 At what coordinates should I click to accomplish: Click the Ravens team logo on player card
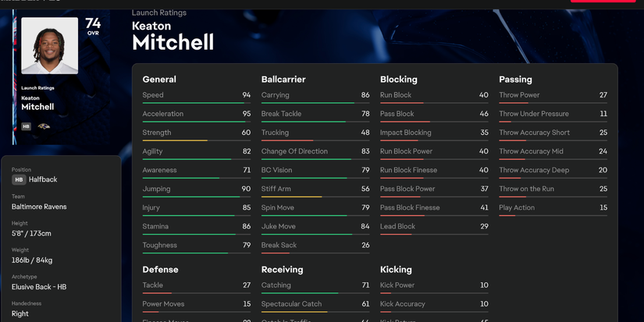44,126
